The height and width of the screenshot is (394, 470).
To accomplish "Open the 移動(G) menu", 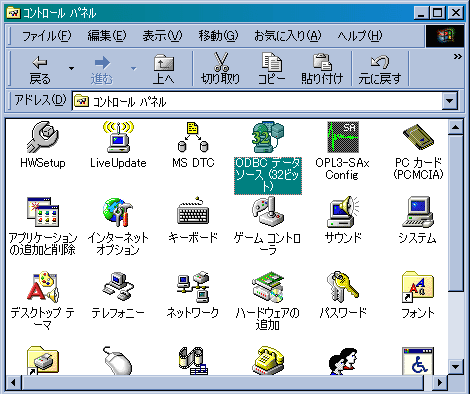I will click(218, 35).
